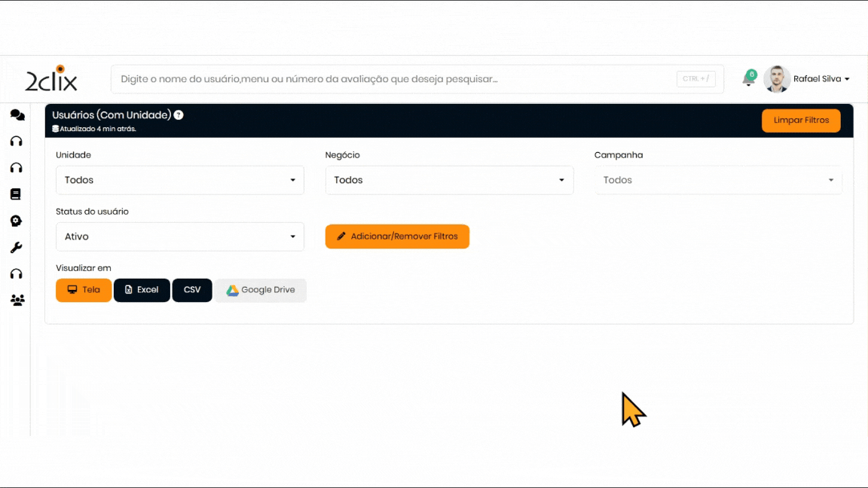Open the Campanha dropdown

pos(718,180)
